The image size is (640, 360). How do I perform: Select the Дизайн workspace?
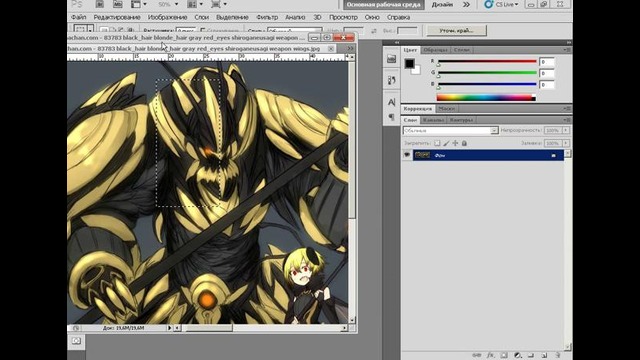point(442,4)
